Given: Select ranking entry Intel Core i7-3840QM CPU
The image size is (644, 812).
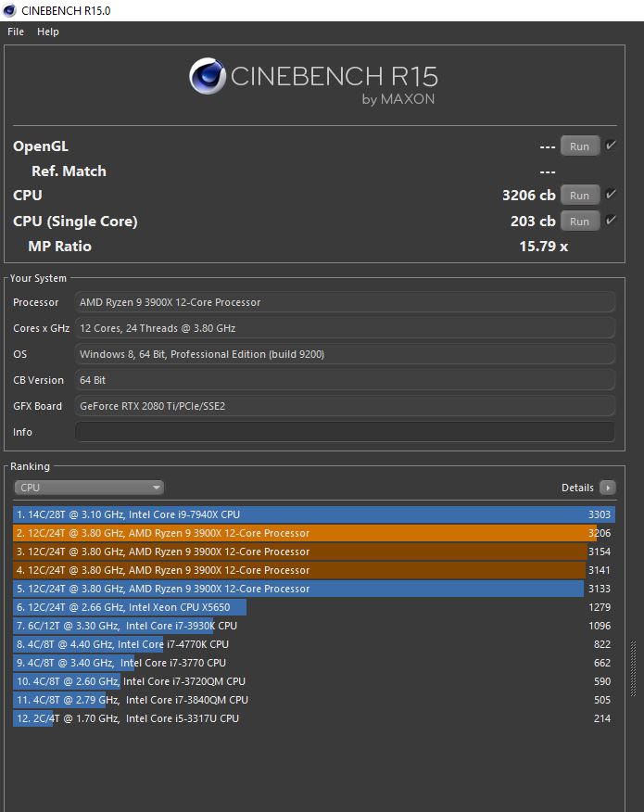Looking at the screenshot, I should 314,700.
